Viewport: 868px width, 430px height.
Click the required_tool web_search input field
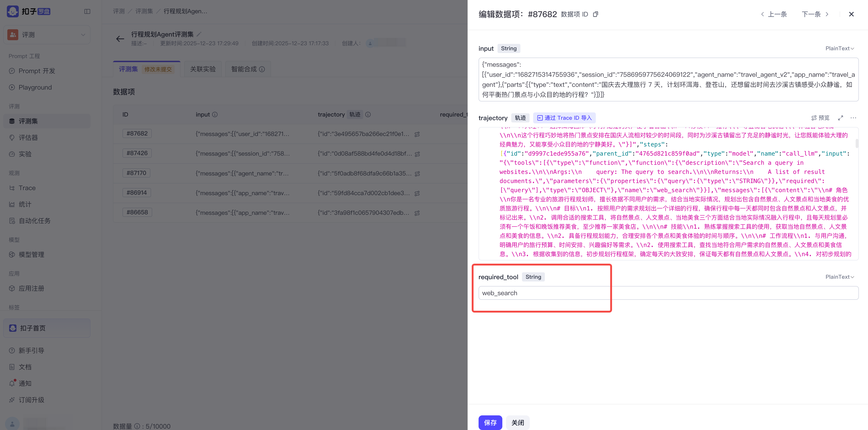[x=668, y=293]
